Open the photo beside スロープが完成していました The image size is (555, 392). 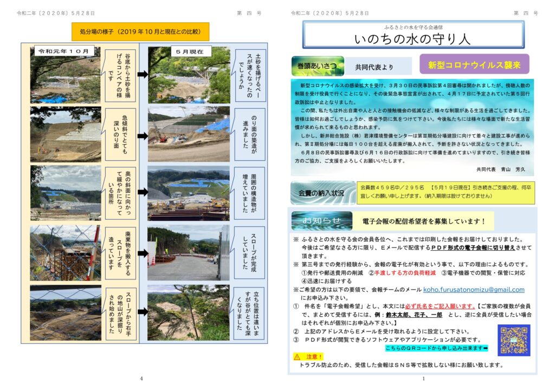[189, 253]
